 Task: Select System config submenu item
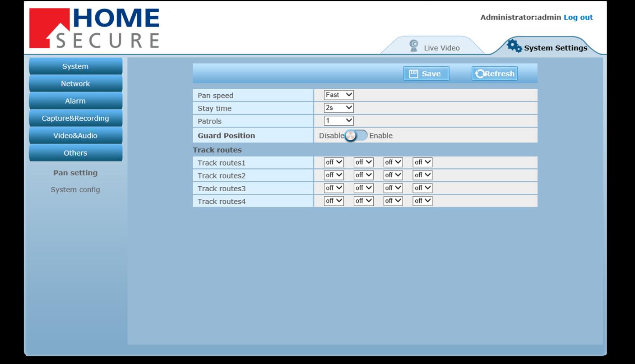pos(75,189)
